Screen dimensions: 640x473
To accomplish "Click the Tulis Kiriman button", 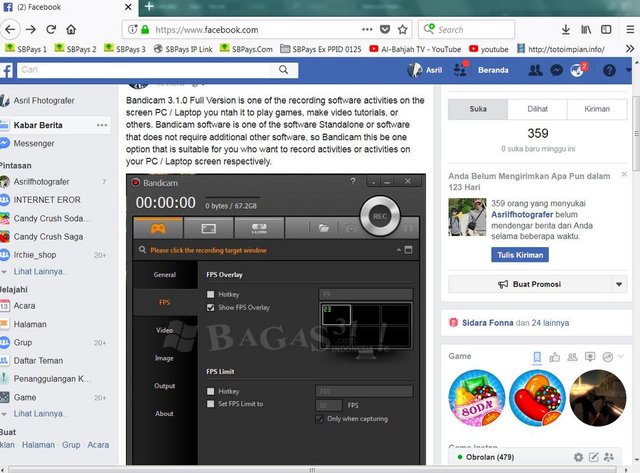I will (x=520, y=255).
